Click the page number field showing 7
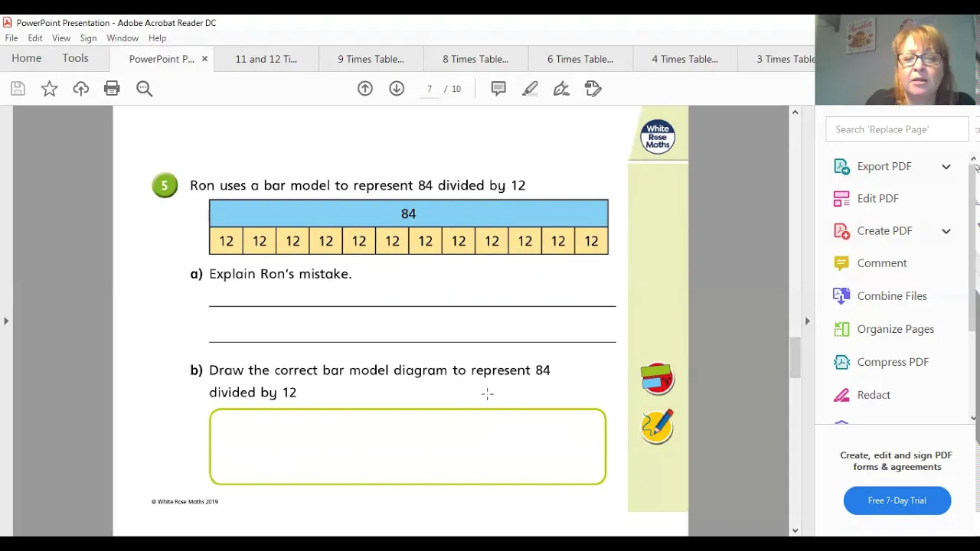Image resolution: width=980 pixels, height=551 pixels. click(430, 89)
